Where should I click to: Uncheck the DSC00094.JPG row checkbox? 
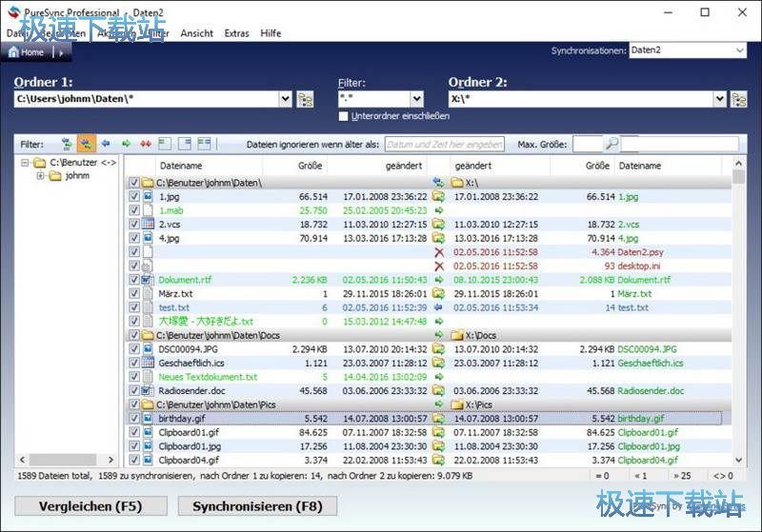(x=134, y=349)
